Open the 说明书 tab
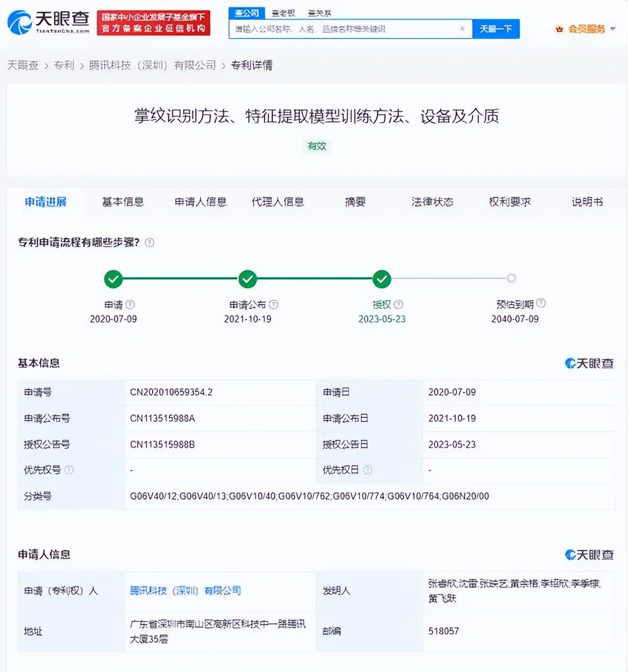The image size is (628, 672). (x=586, y=202)
